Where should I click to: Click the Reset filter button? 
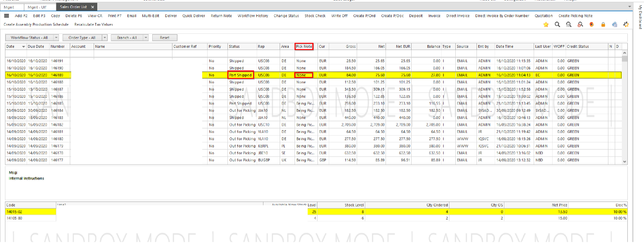click(x=165, y=38)
